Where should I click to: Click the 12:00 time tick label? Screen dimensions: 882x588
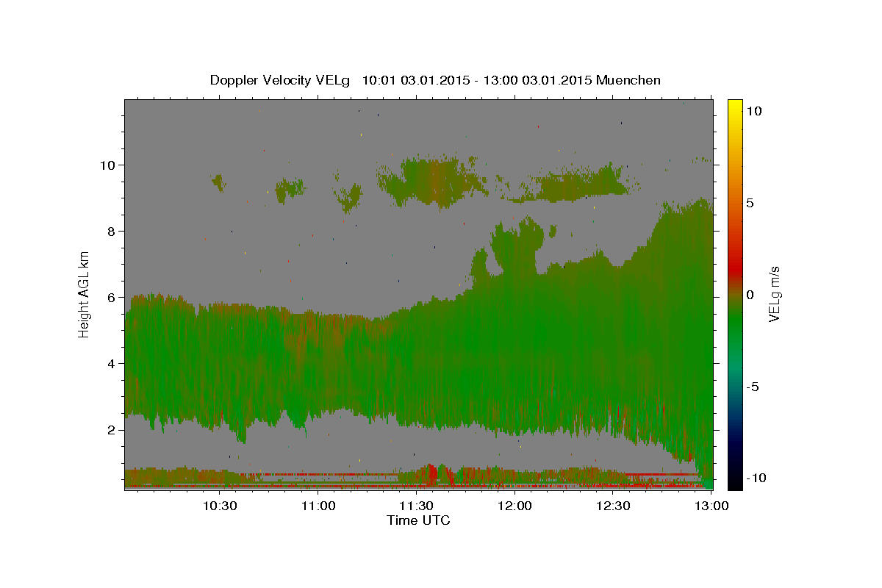tap(515, 506)
